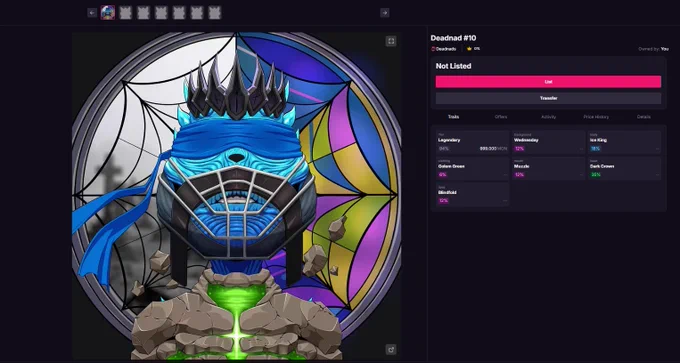
Task: Go to previous NFT with left arrow
Action: pos(92,13)
